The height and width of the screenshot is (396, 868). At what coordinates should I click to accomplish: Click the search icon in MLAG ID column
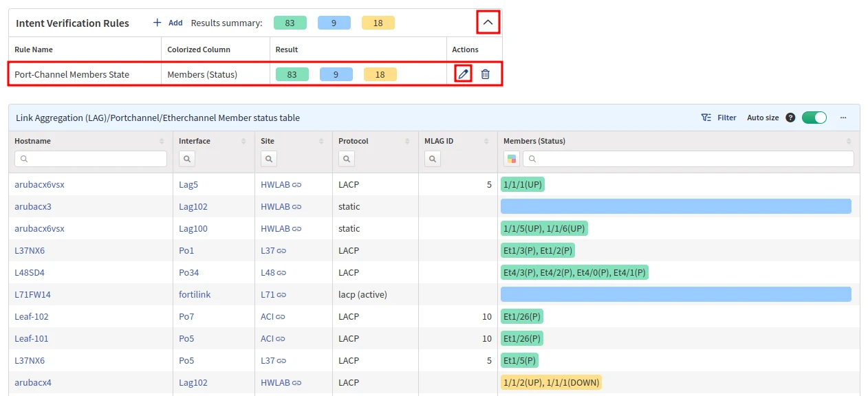point(433,159)
